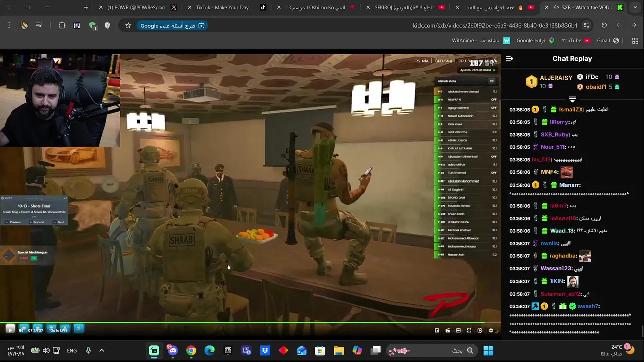Open a new browser tab

click(86, 7)
